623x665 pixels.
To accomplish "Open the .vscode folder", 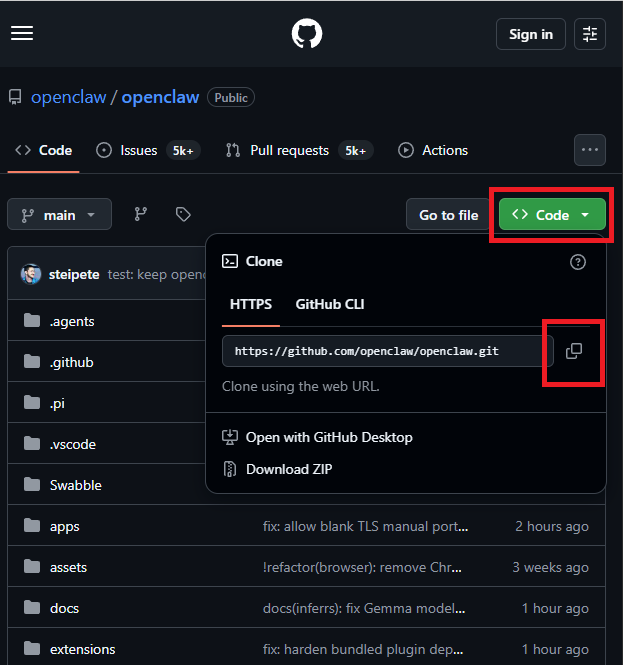I will pos(73,444).
